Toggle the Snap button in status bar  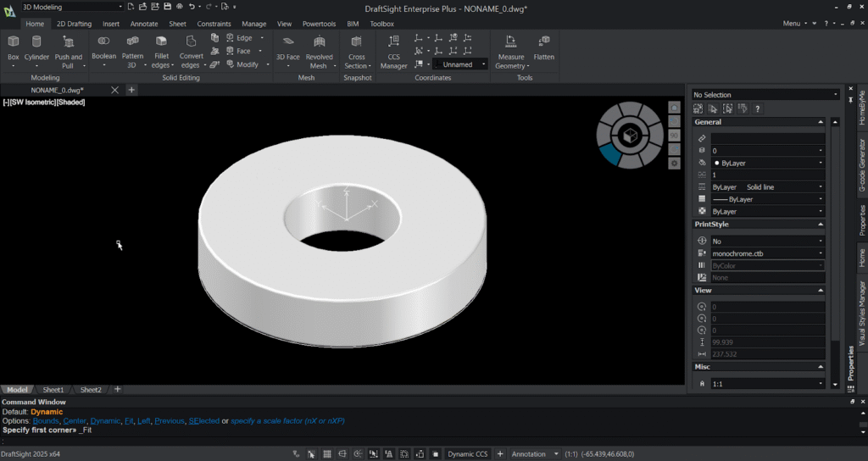(312, 454)
